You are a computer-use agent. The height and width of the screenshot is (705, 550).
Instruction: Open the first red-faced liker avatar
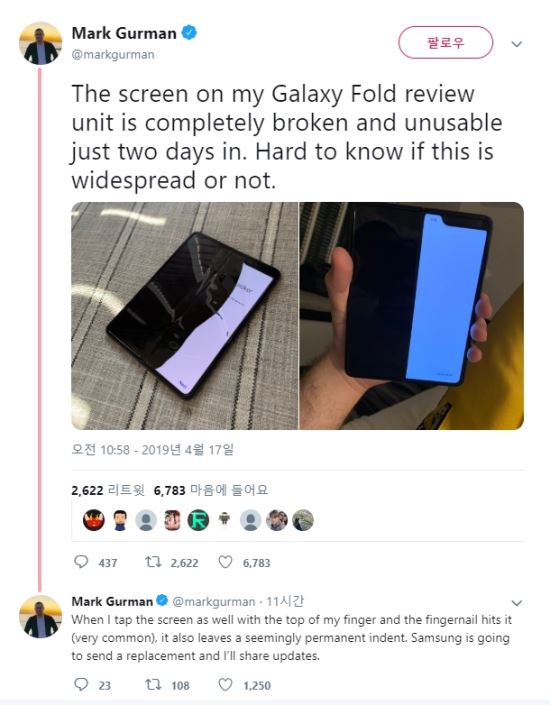[x=94, y=520]
